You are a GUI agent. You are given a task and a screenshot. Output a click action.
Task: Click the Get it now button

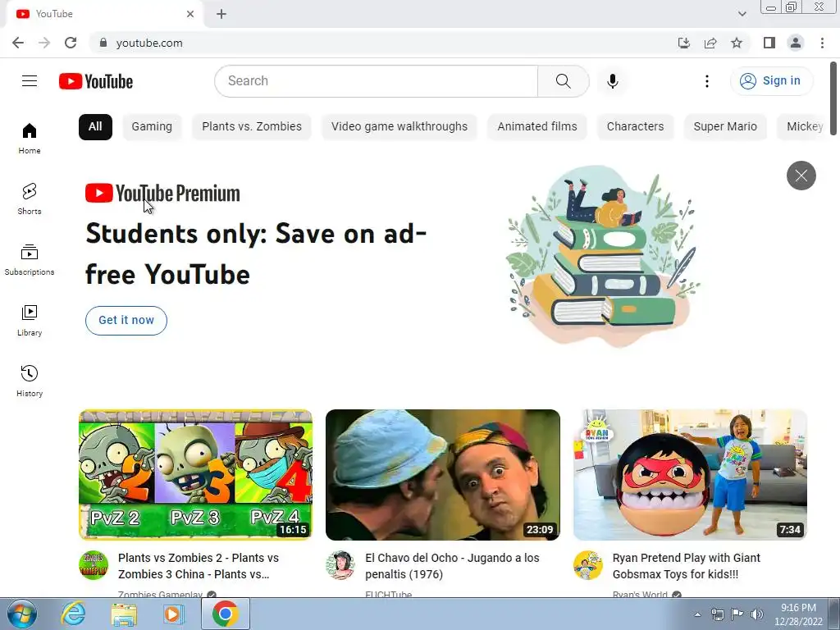pos(126,321)
